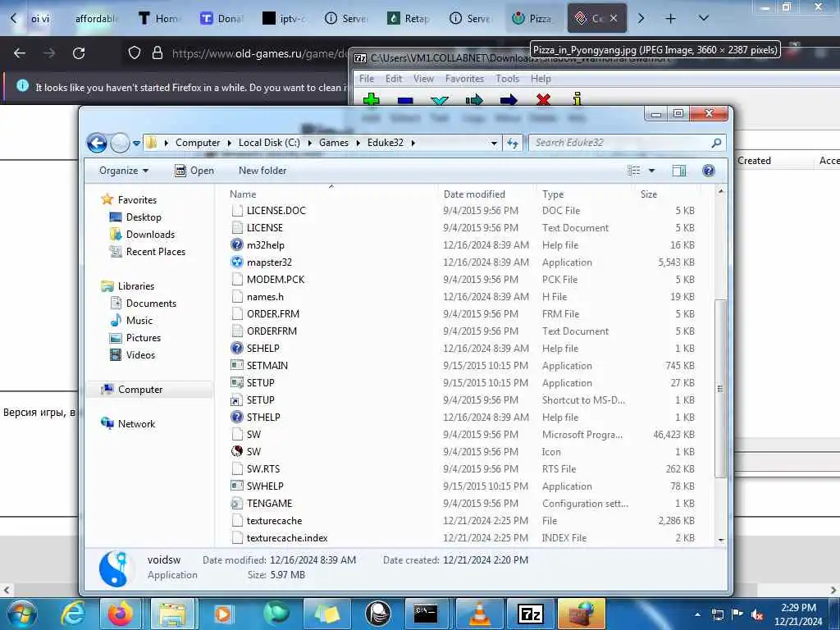
Task: Expand the arrow after Eduke32 breadcrumb
Action: click(413, 143)
